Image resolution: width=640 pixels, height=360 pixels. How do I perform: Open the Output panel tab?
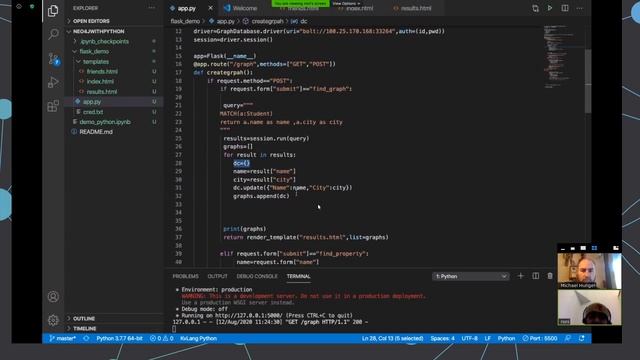point(217,276)
